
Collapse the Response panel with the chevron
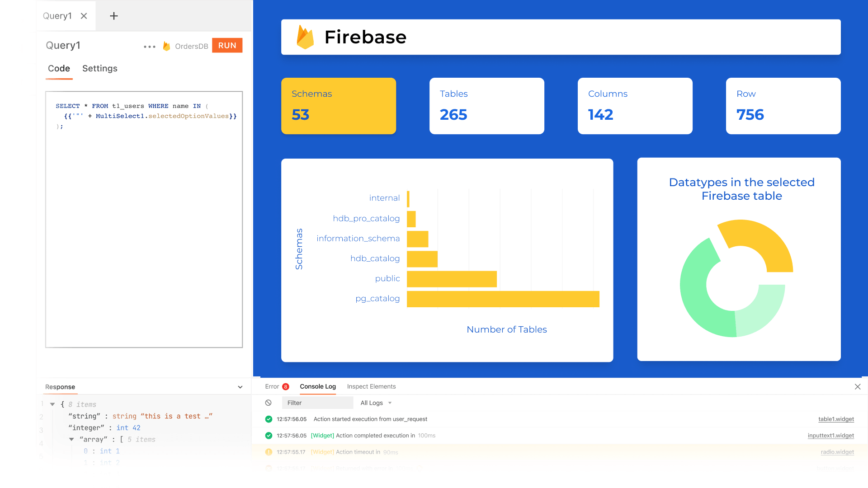(240, 387)
